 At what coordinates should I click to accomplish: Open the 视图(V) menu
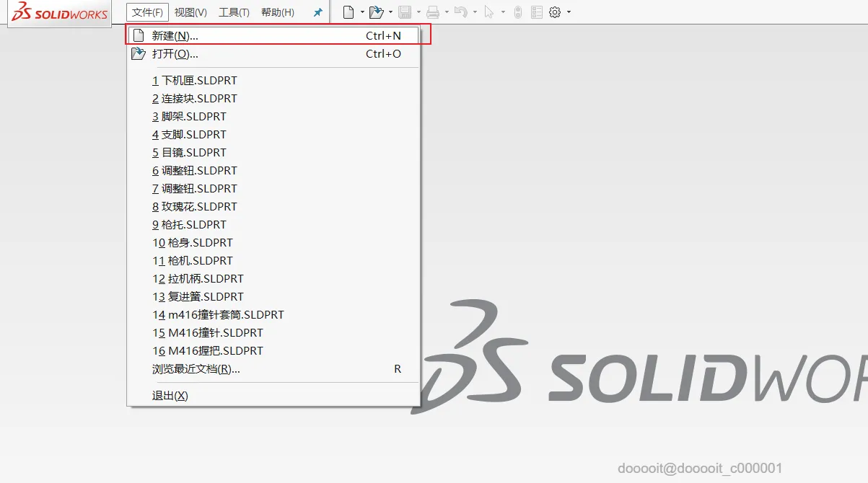point(190,12)
